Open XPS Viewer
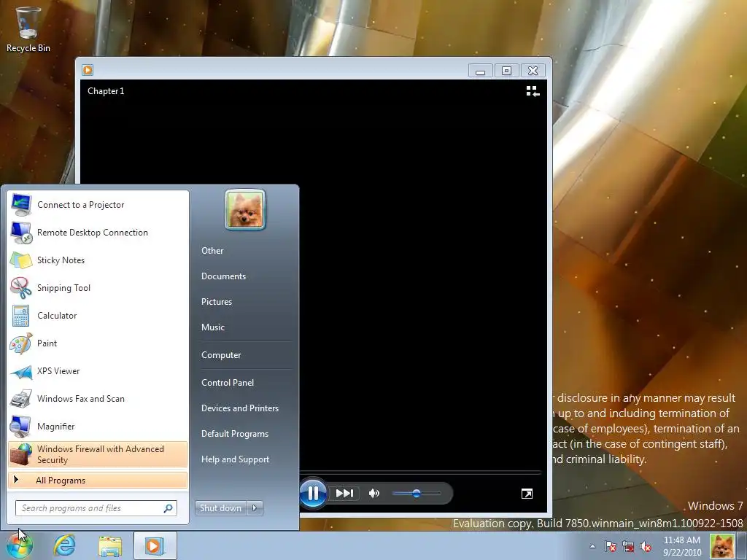 coord(98,371)
